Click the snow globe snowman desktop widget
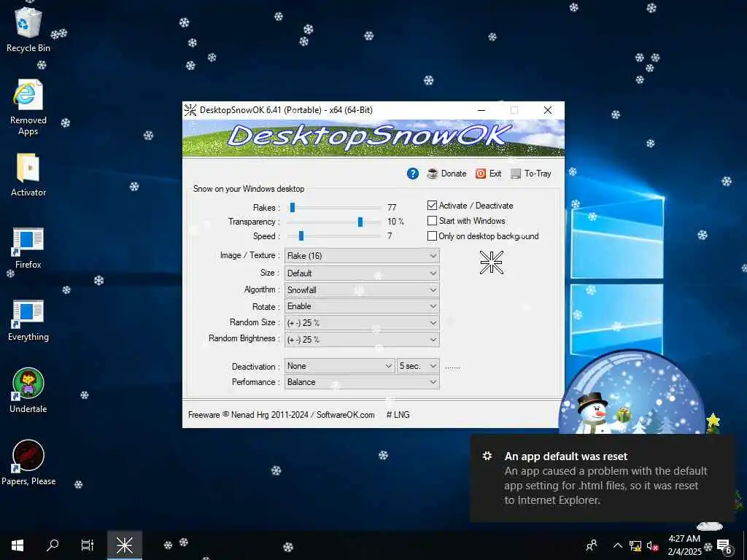The width and height of the screenshot is (747, 560). 631,393
